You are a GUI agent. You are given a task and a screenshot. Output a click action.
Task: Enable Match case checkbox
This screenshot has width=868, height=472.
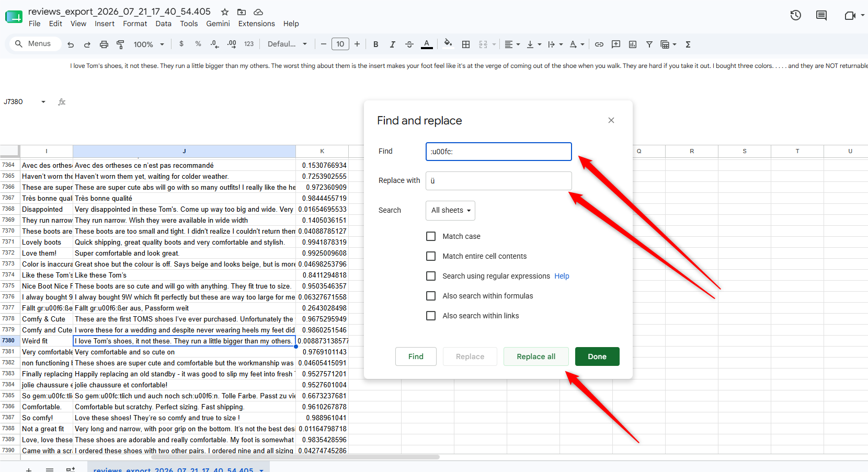tap(431, 236)
